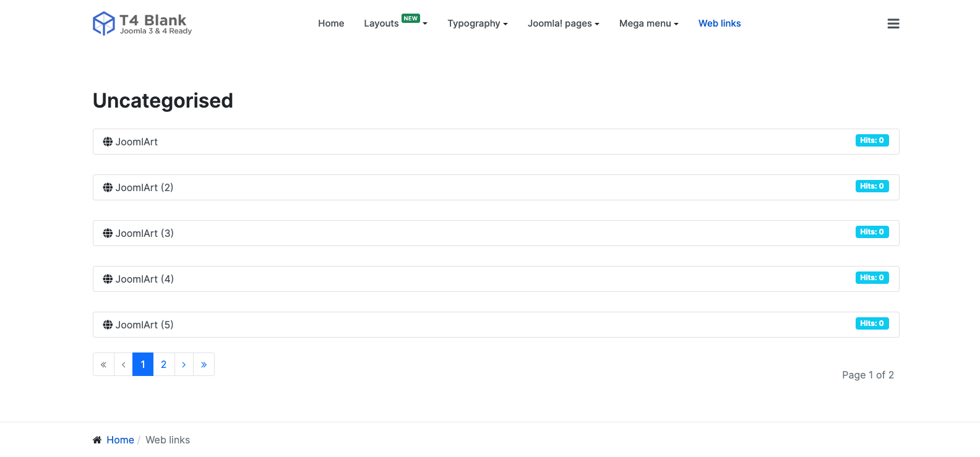980x457 pixels.
Task: Go to the first page using double-left arrow
Action: [103, 364]
